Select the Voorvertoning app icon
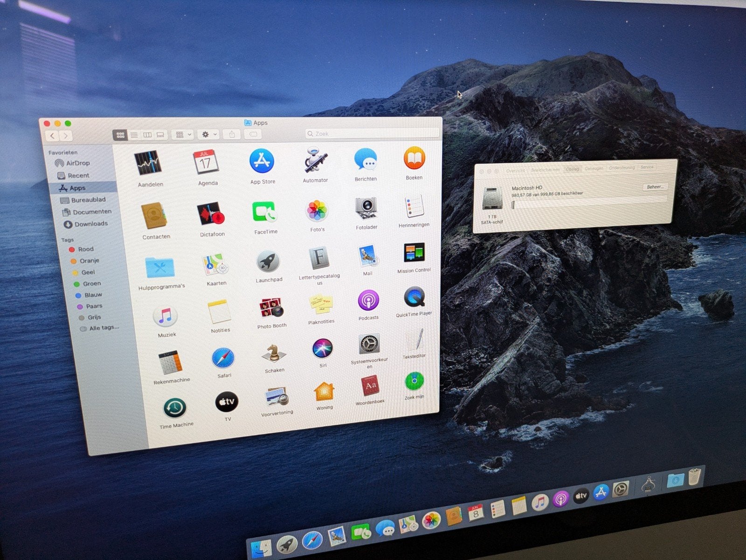This screenshot has height=560, width=746. (277, 397)
